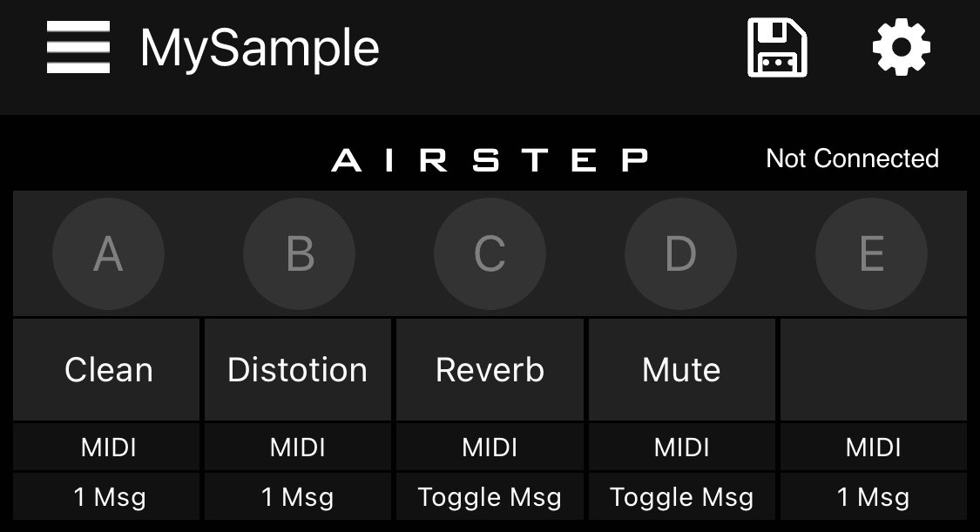Edit the Clean switch name
Screen dimensions: 980x532
pos(108,370)
